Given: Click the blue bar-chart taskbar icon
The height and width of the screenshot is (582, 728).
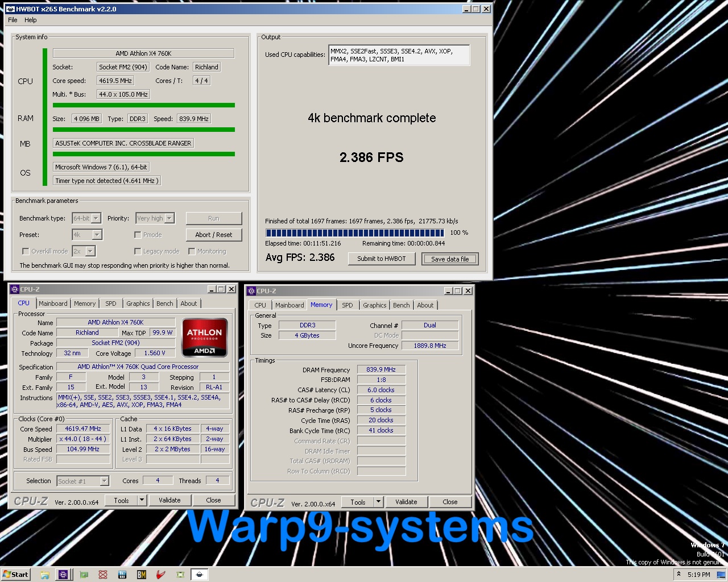Looking at the screenshot, I should coord(122,575).
